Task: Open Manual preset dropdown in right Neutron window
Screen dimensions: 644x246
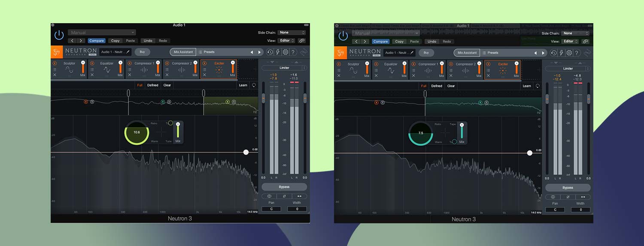Action: click(x=386, y=33)
